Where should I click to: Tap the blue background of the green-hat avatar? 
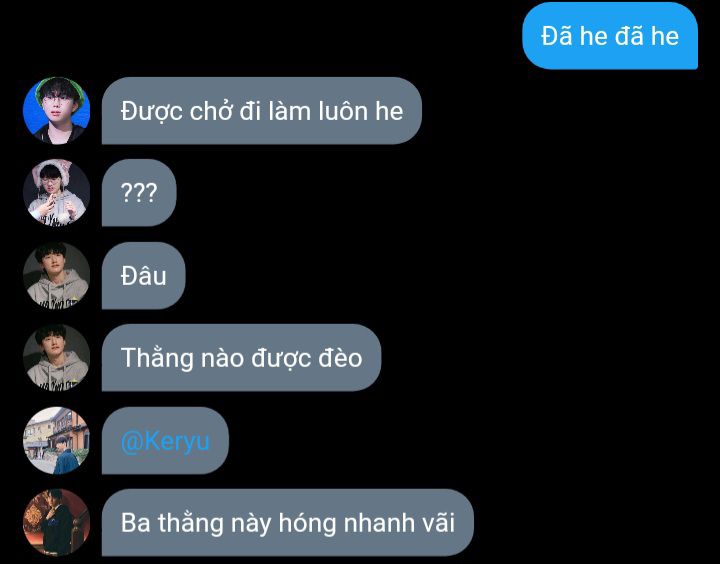point(30,110)
